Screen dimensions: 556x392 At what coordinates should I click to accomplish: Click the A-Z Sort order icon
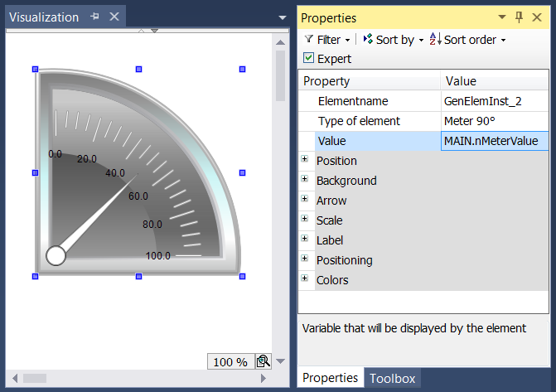[436, 39]
